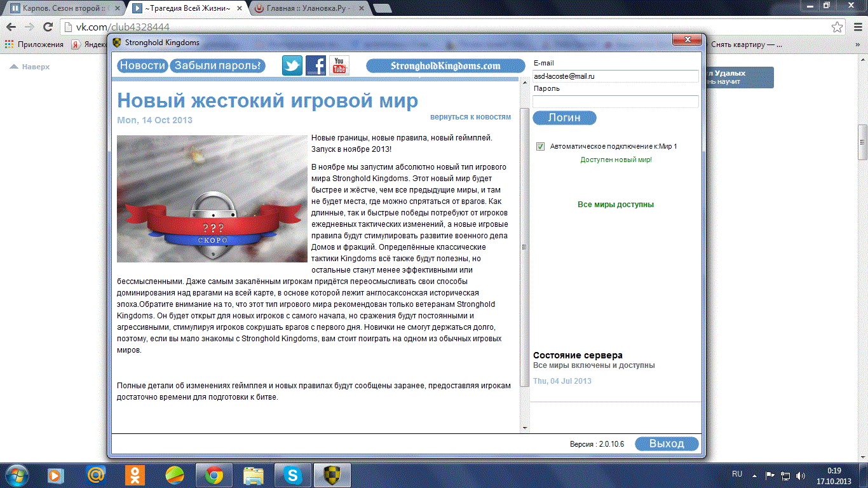Reload the page in Chrome
The image size is (868, 488).
48,27
